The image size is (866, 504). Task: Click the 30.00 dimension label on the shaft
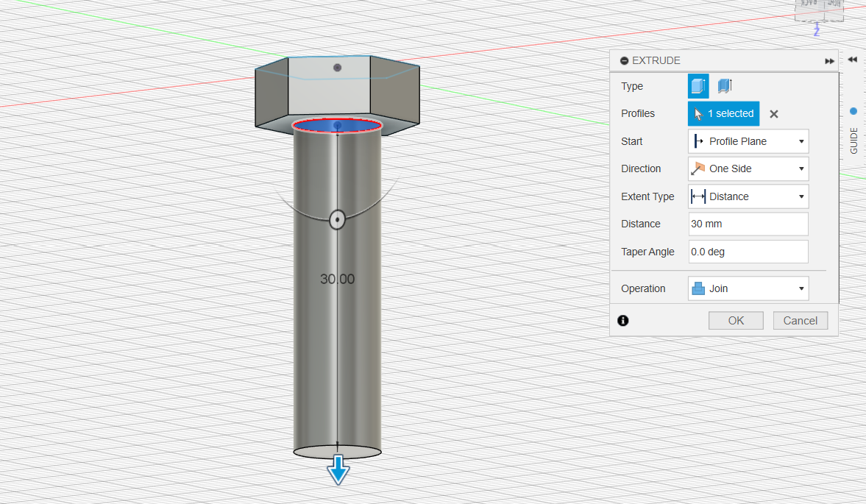tap(338, 279)
